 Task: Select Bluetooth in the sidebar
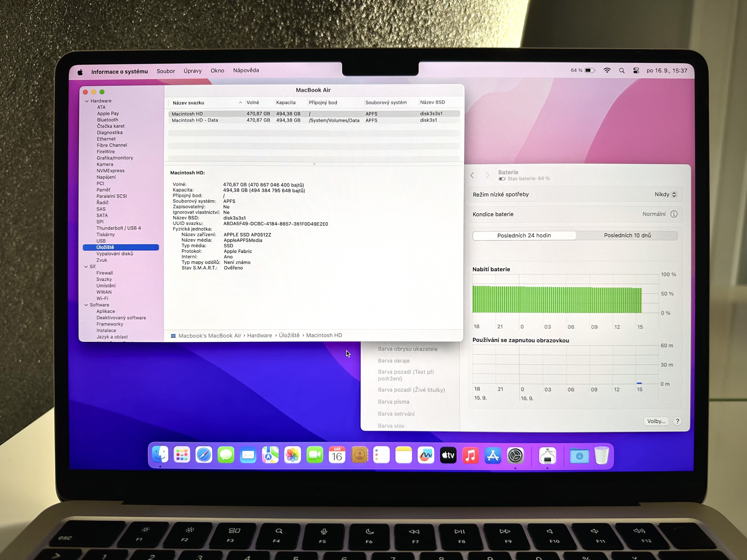107,120
